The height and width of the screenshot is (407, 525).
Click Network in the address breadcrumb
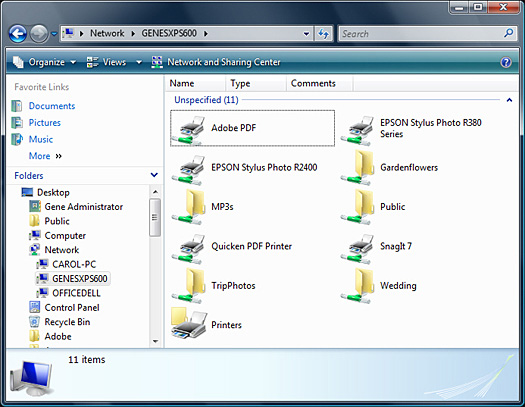point(107,33)
